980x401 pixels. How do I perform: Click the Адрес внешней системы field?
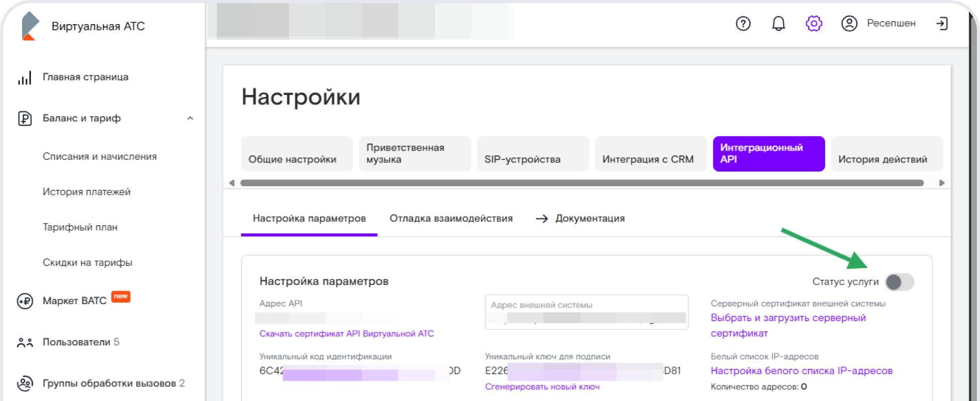click(x=586, y=312)
